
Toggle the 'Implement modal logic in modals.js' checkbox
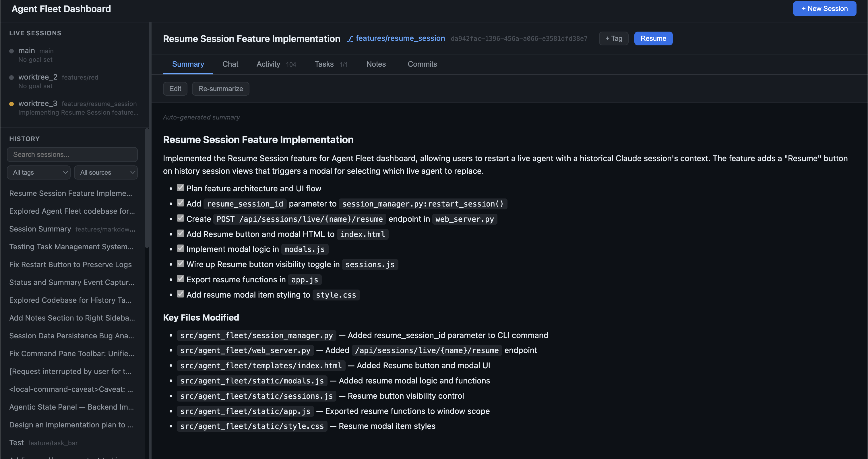tap(181, 248)
